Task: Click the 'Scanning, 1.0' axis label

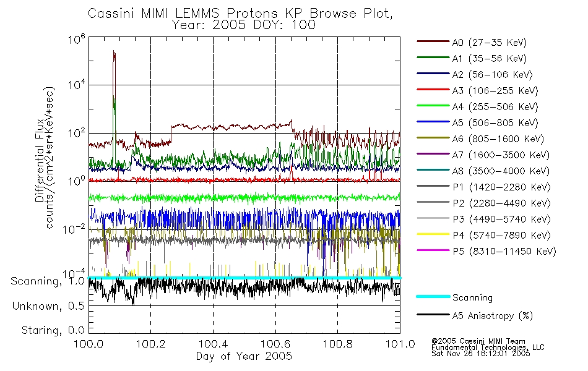Action: 48,281
